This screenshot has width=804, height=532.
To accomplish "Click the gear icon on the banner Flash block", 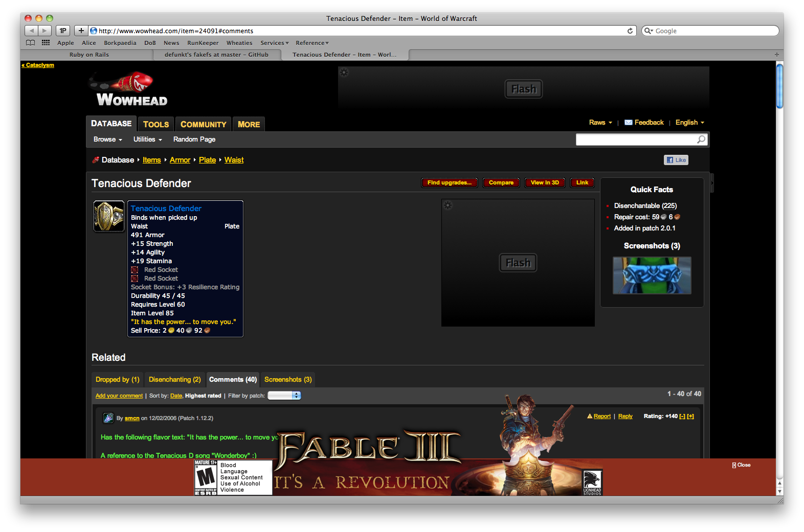I will pos(344,73).
